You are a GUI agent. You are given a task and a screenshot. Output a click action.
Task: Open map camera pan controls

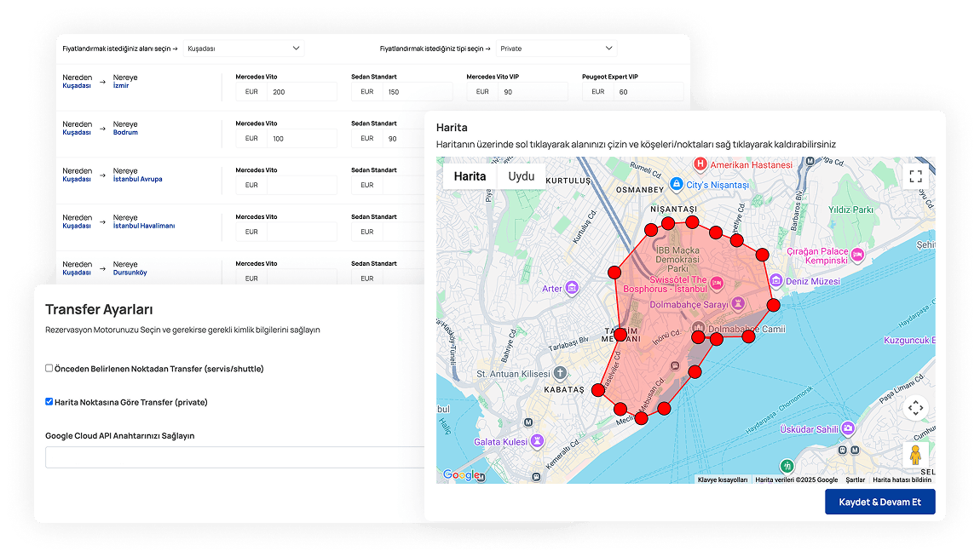(x=915, y=408)
